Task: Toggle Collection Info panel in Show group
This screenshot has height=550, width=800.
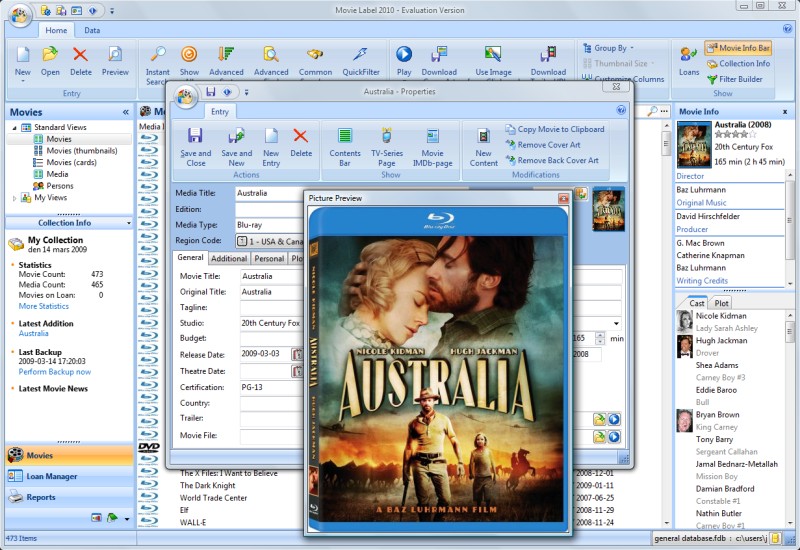Action: pos(738,64)
